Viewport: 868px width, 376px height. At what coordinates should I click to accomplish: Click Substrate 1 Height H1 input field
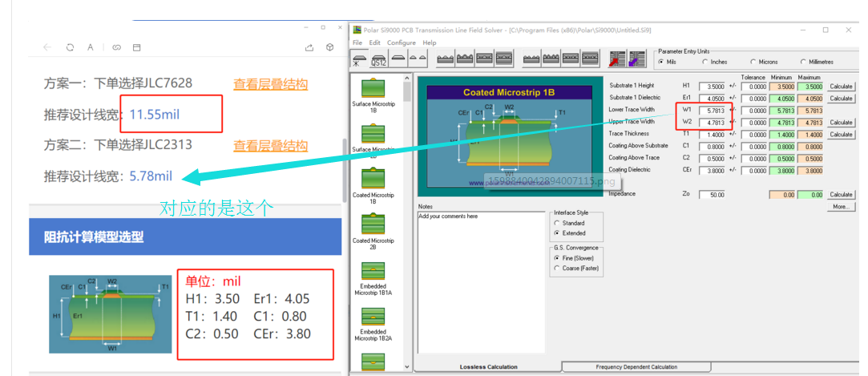coord(712,86)
